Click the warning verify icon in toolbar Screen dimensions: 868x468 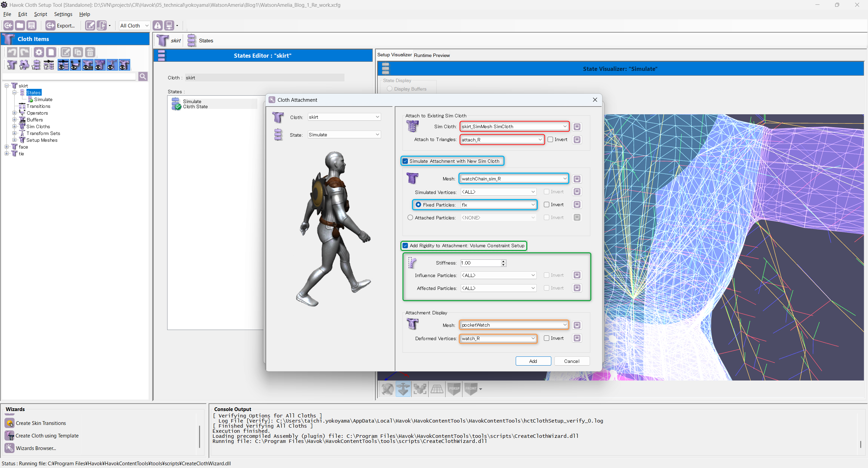pos(158,25)
